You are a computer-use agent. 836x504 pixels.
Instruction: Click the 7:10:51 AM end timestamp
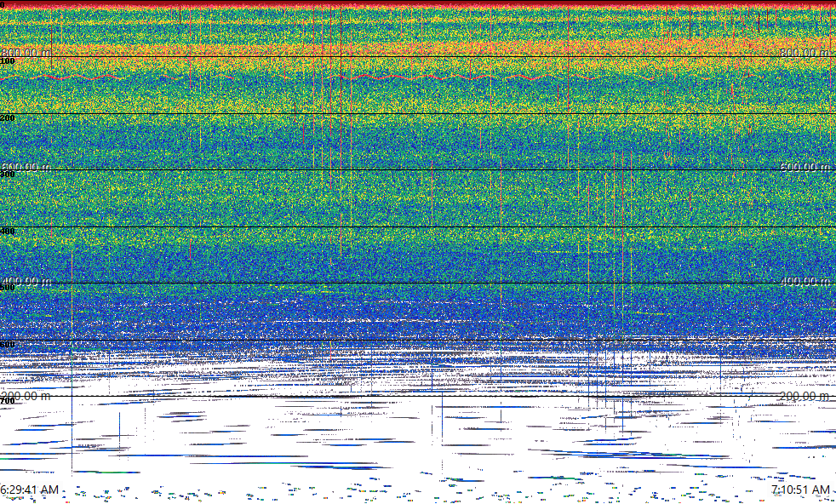799,490
